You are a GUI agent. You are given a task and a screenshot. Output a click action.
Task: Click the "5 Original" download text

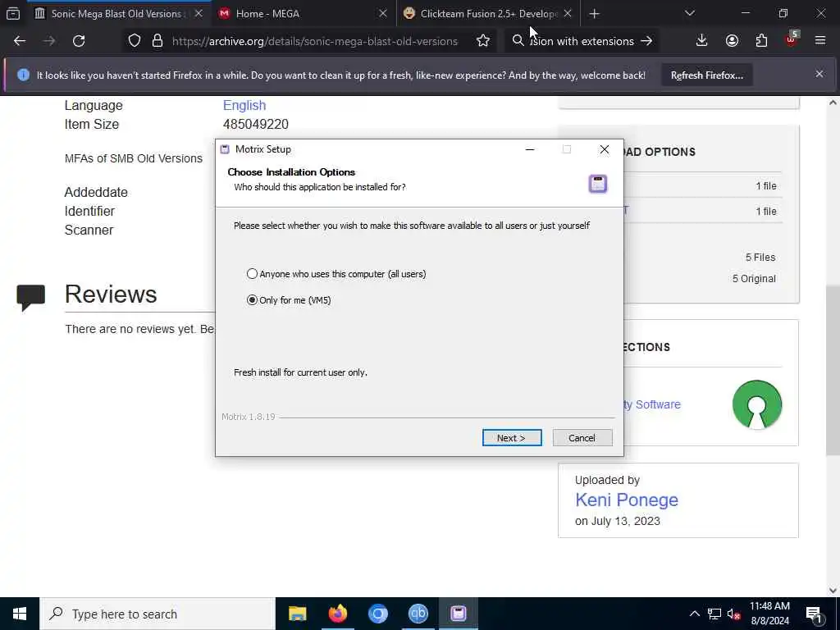[754, 279]
